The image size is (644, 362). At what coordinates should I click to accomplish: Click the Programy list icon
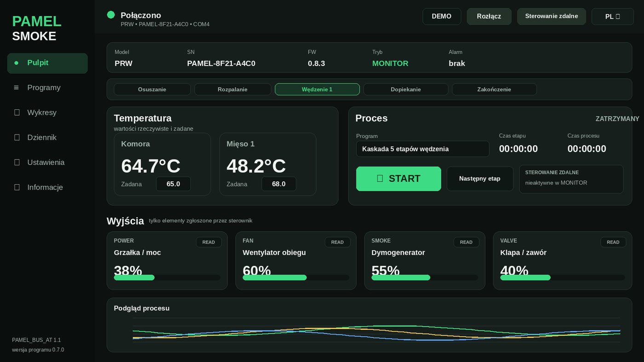(x=17, y=88)
